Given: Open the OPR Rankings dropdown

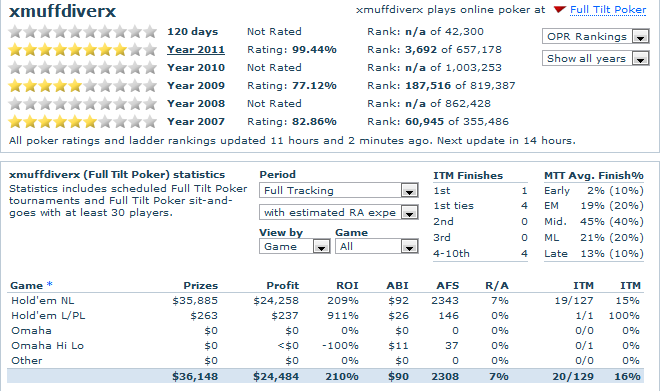Looking at the screenshot, I should point(596,37).
